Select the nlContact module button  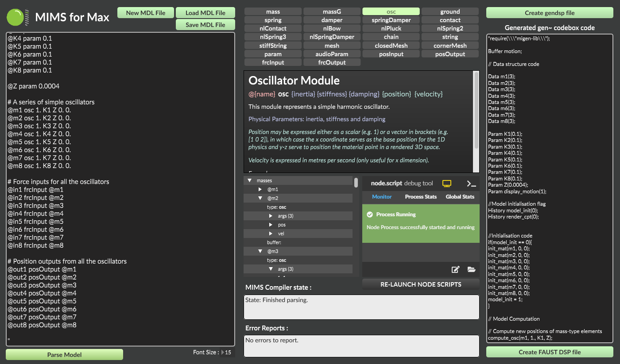point(273,28)
